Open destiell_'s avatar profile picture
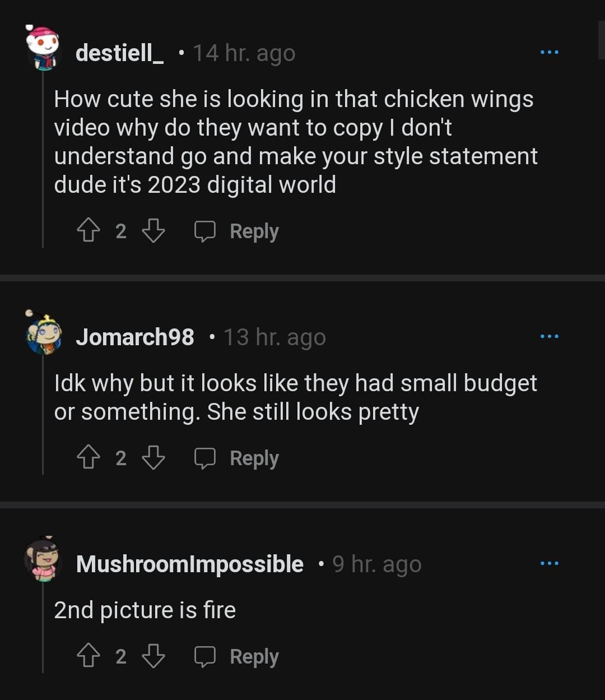 pyautogui.click(x=43, y=49)
